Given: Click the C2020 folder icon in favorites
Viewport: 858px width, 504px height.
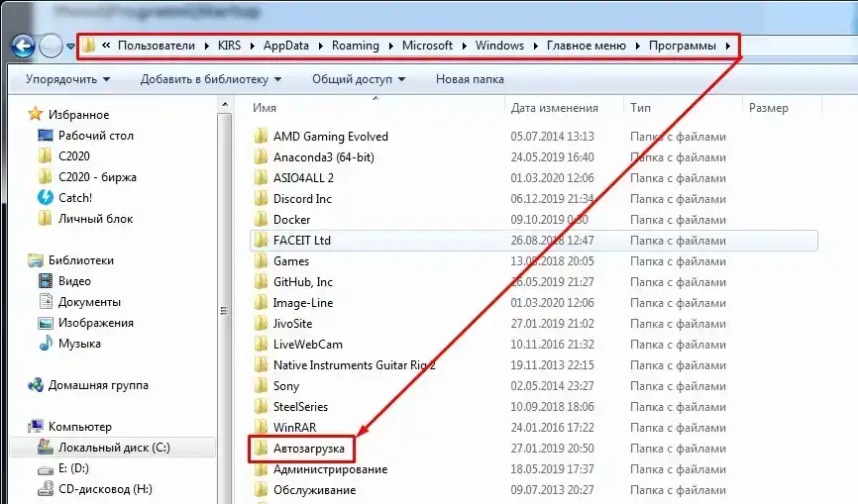Looking at the screenshot, I should (45, 155).
